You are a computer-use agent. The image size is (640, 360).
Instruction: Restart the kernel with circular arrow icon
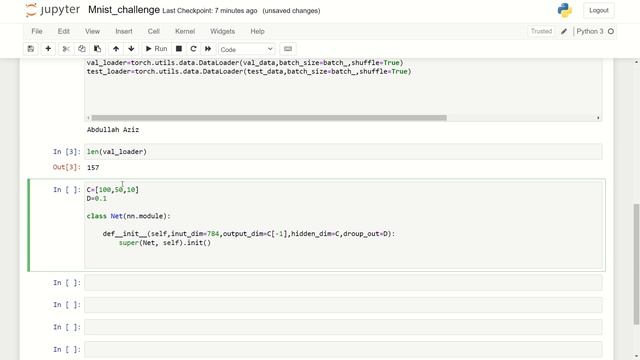[193, 49]
